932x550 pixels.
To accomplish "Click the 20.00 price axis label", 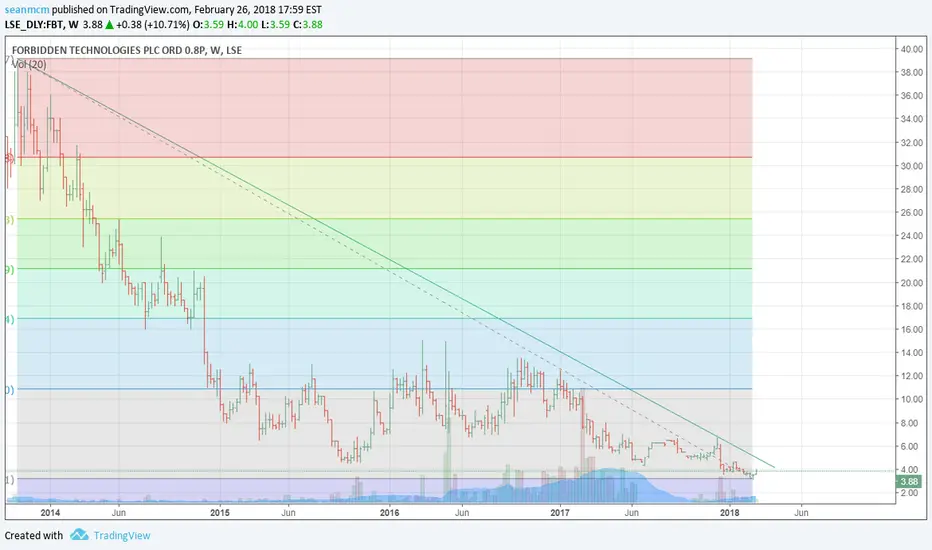I will (911, 283).
